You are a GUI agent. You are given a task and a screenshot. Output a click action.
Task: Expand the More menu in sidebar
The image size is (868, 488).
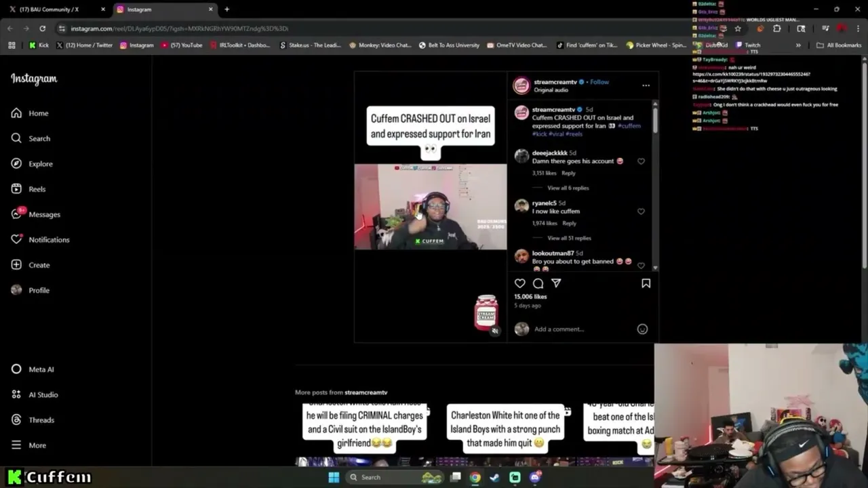tap(28, 445)
